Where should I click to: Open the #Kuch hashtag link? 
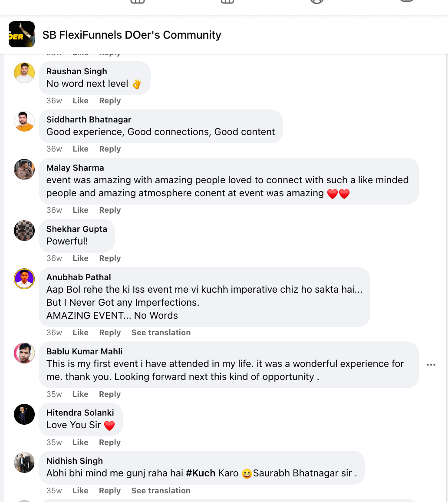tap(201, 473)
